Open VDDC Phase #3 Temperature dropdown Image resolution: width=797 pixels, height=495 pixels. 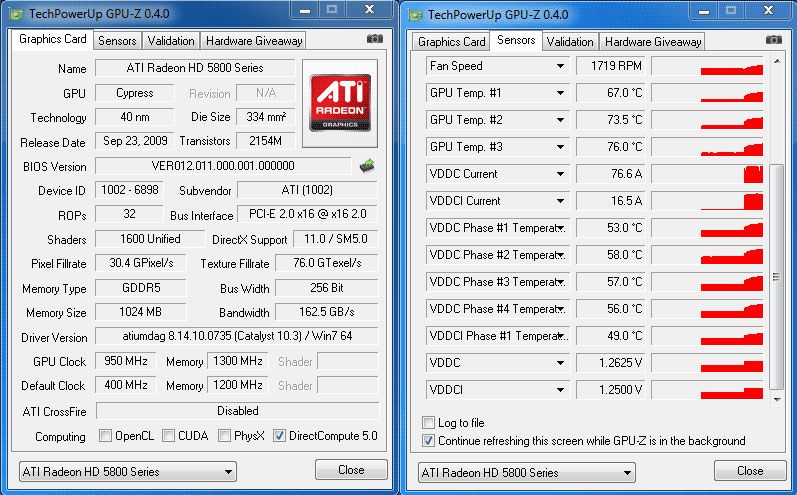tap(560, 282)
